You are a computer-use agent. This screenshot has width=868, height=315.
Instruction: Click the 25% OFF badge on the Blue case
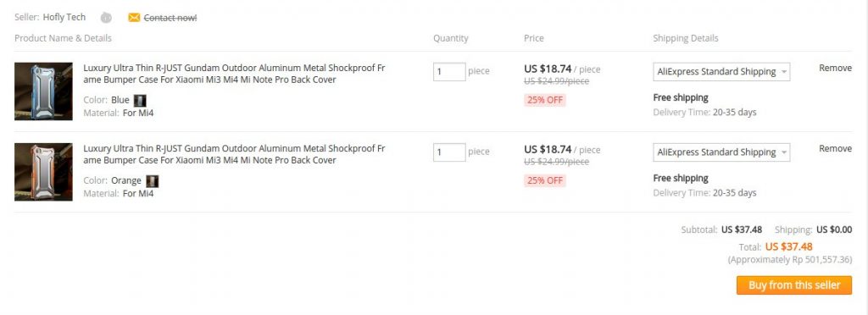coord(545,100)
